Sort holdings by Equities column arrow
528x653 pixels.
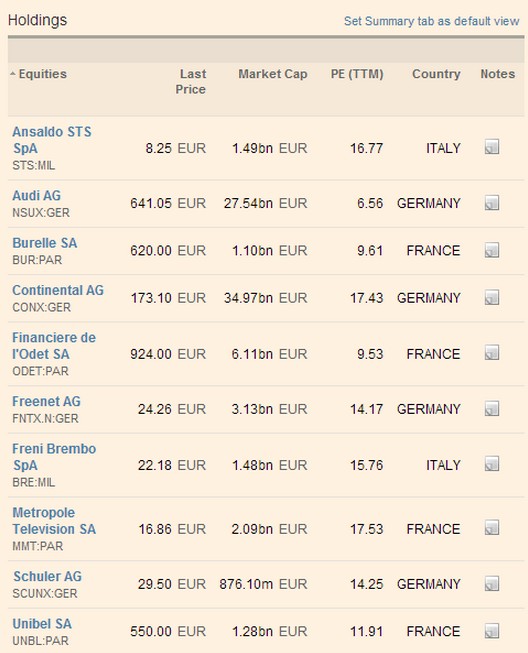click(13, 74)
